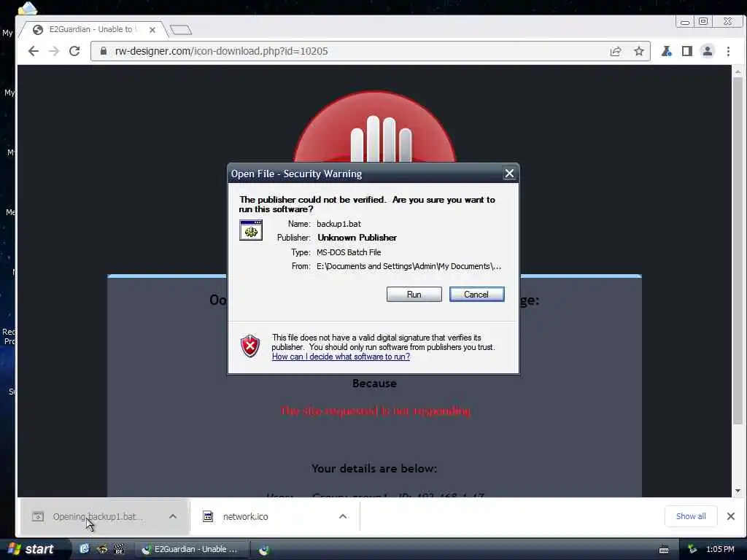Close the Open File Security Warning dialog

(509, 174)
